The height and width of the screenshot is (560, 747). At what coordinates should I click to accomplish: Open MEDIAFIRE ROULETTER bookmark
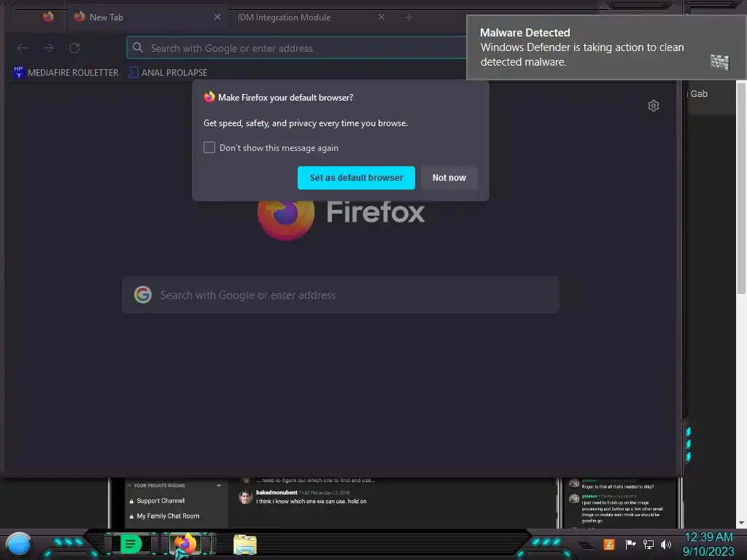(x=66, y=72)
